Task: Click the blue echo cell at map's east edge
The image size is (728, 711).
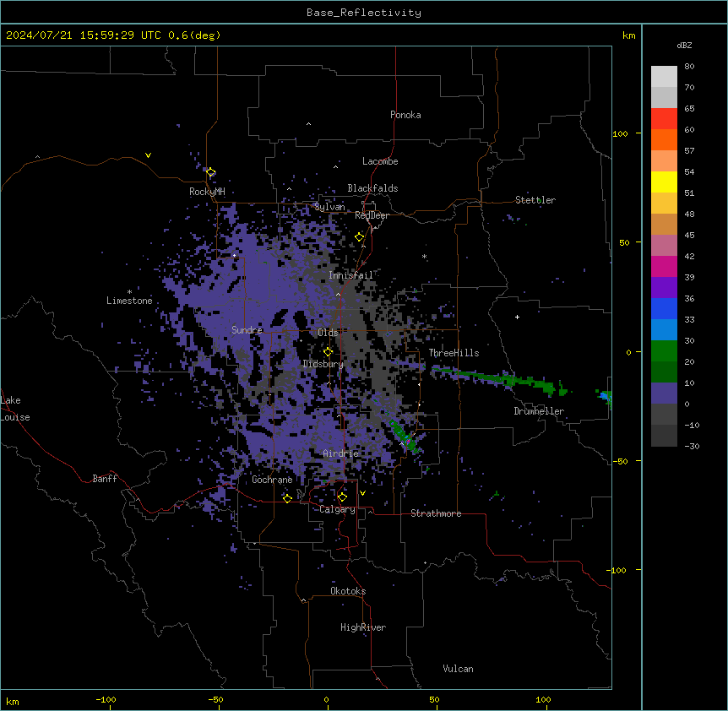Action: click(x=605, y=396)
